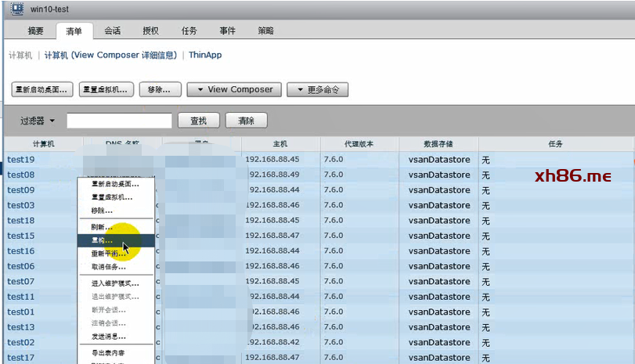635x364 pixels.
Task: Choose 发送消息 from the context menu
Action: click(108, 336)
